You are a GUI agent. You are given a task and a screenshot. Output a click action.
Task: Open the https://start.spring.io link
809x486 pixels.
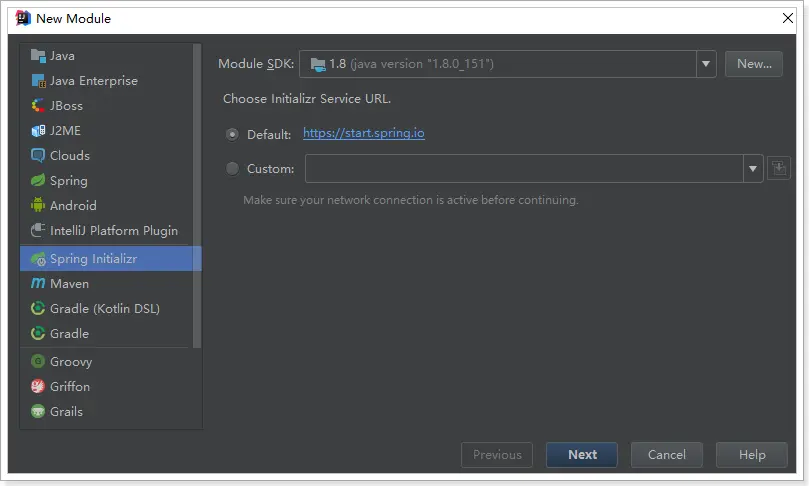364,133
